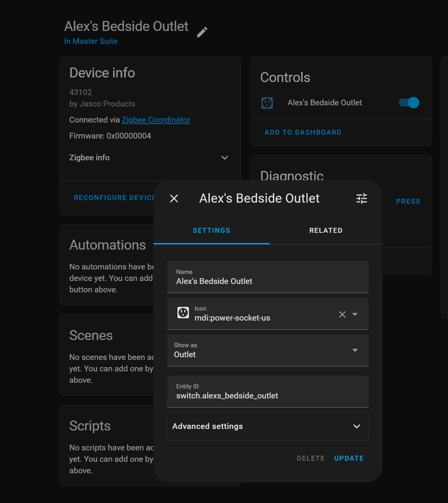448x503 pixels.
Task: Click UPDATE to save changes
Action: [x=348, y=458]
